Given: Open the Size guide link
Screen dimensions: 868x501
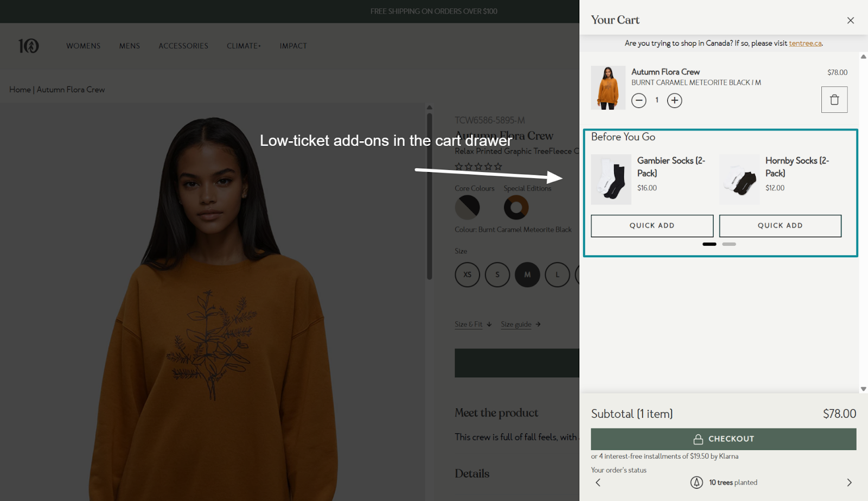Looking at the screenshot, I should coord(521,325).
